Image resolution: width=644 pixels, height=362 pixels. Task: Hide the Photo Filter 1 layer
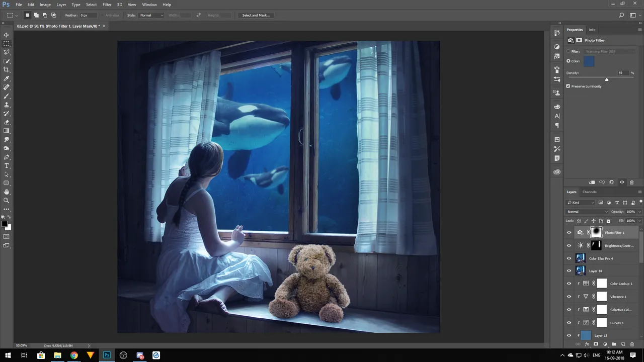569,232
